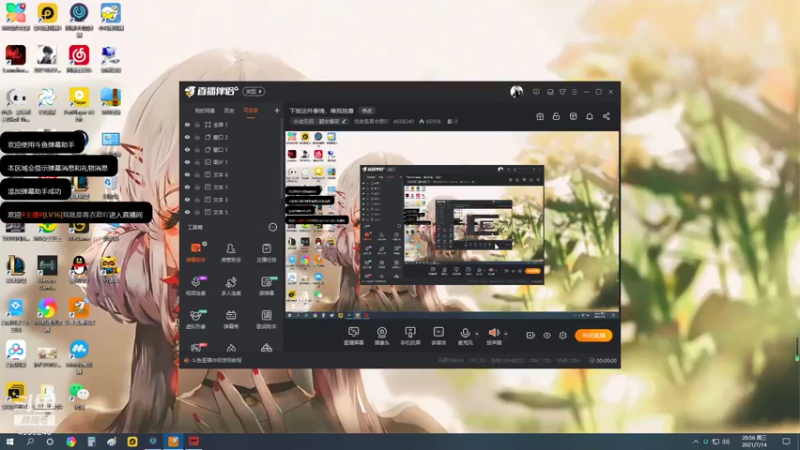800x450 pixels.
Task: Hide the 全屏 1 source layer
Action: click(x=187, y=124)
